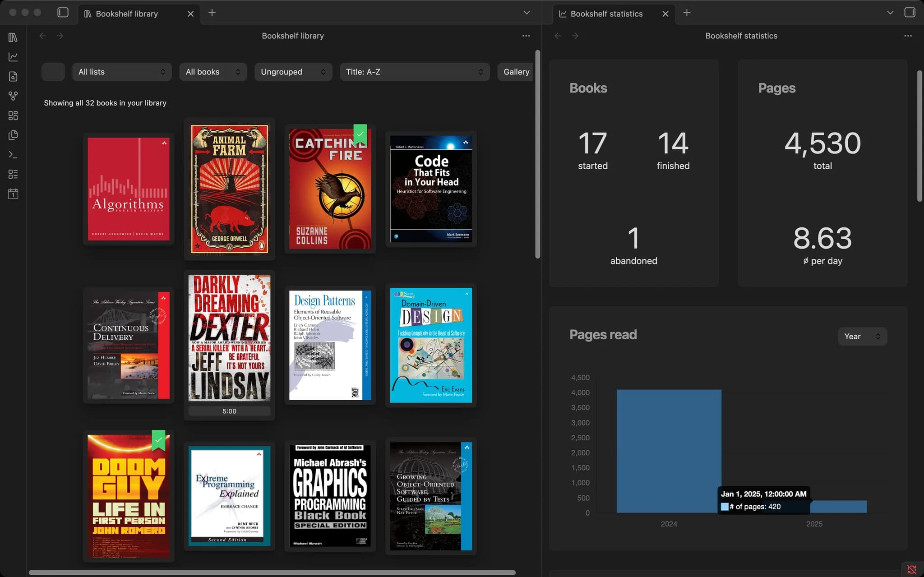The image size is (924, 577).
Task: Open the Year period dropdown in Pages read
Action: click(x=862, y=336)
